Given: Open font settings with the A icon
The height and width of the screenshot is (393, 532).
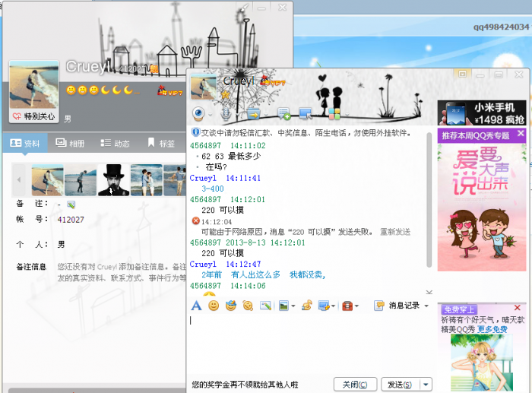Looking at the screenshot, I should click(x=196, y=306).
